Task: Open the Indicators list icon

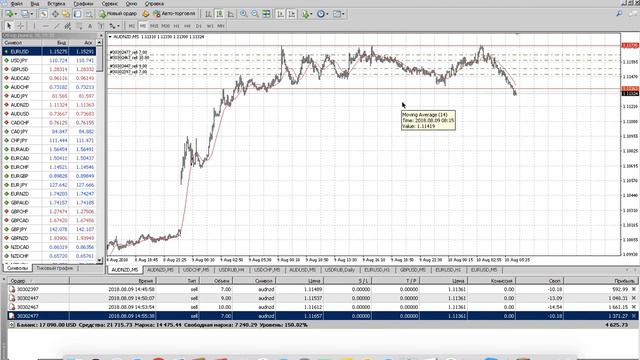Action: (306, 14)
